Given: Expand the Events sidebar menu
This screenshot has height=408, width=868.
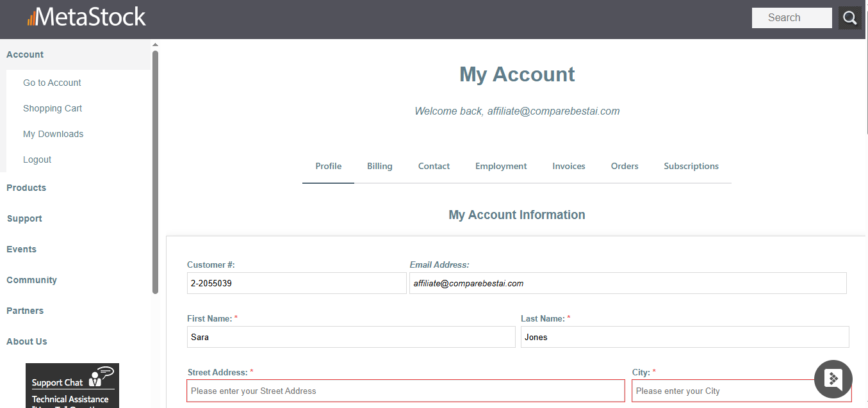Looking at the screenshot, I should 21,249.
